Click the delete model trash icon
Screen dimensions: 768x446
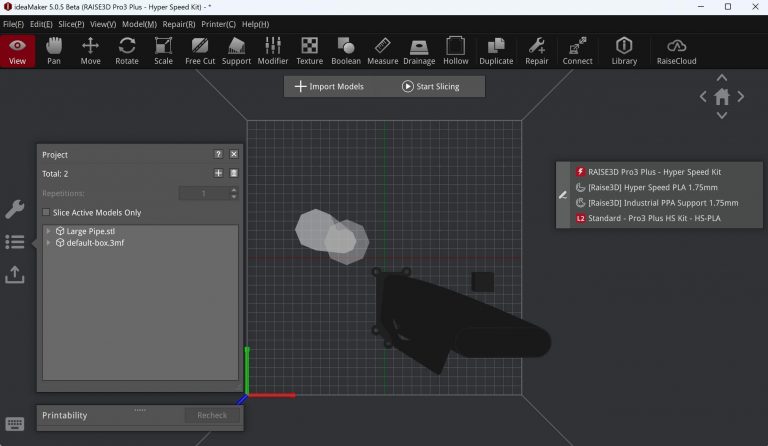click(234, 173)
